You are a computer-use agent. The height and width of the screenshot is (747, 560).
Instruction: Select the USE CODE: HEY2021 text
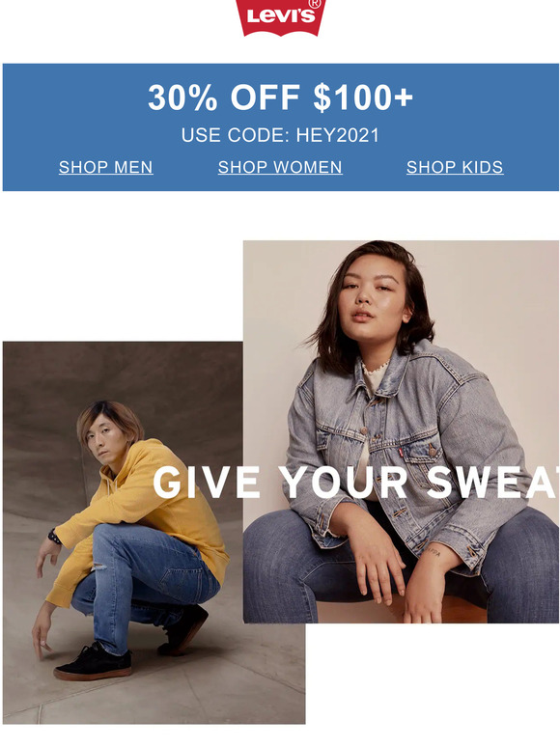tap(280, 135)
